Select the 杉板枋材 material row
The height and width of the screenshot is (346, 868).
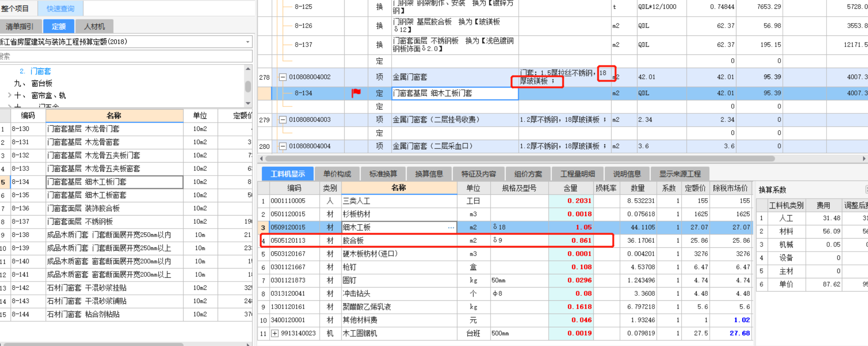505,214
